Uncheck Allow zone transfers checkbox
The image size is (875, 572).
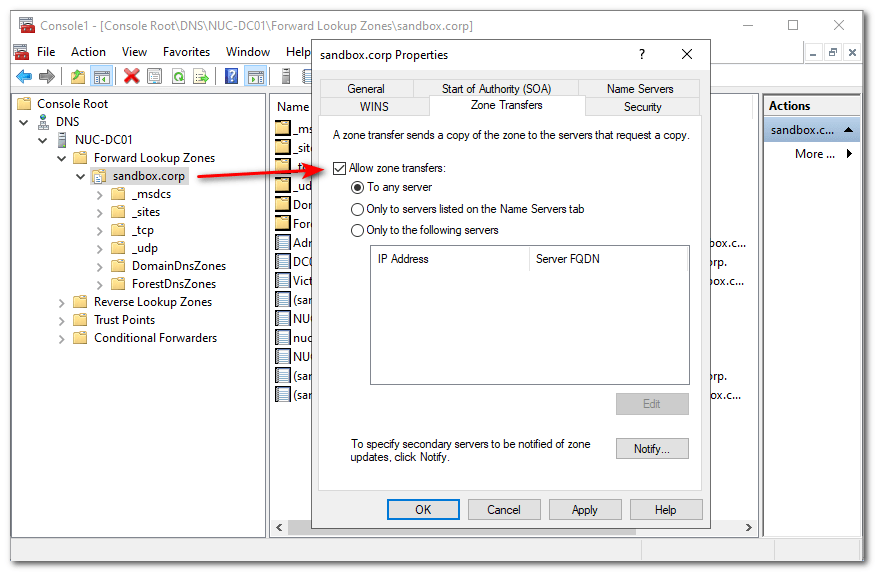click(x=340, y=168)
